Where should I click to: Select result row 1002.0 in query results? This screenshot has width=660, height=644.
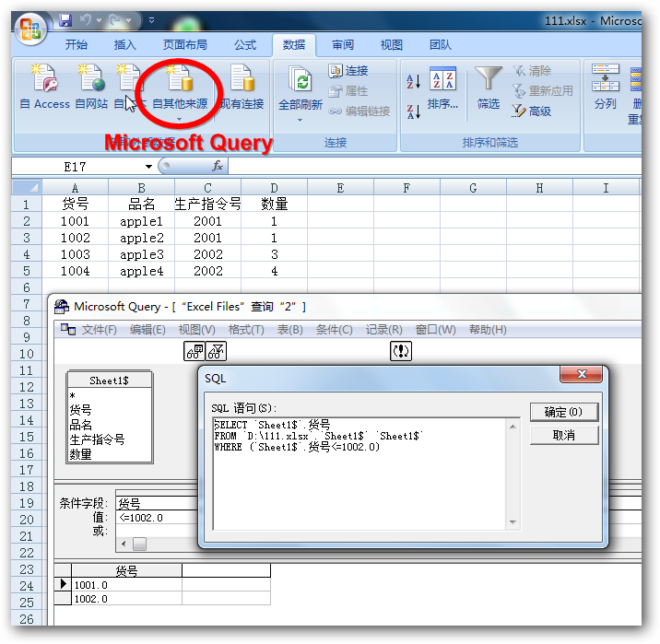(126, 598)
